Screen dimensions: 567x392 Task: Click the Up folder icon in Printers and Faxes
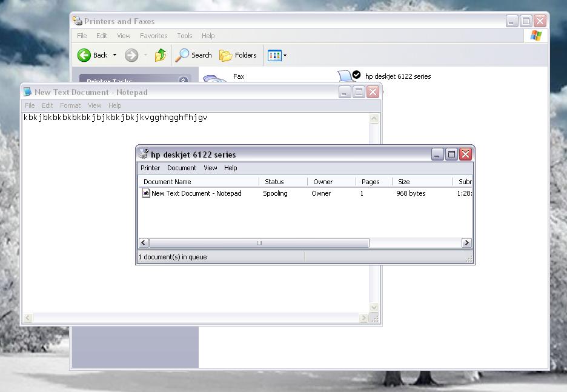[160, 55]
